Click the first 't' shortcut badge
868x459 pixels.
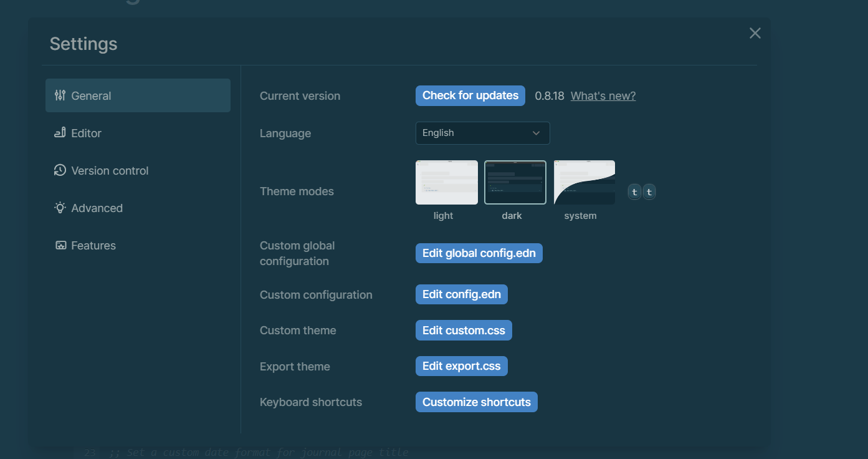tap(634, 191)
